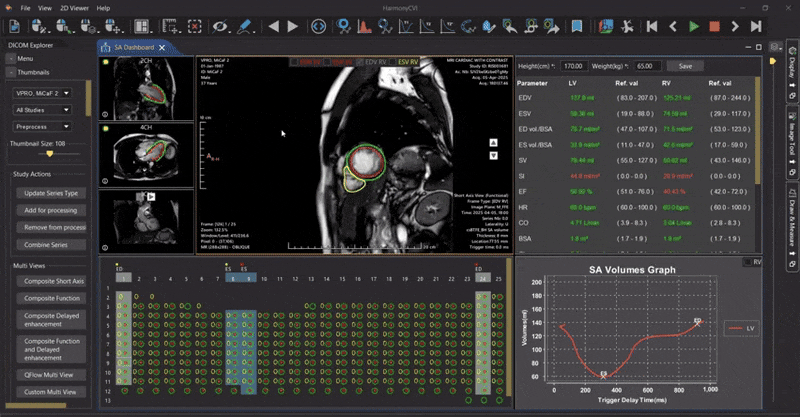Click the running figure icon in toolbar

point(627,26)
